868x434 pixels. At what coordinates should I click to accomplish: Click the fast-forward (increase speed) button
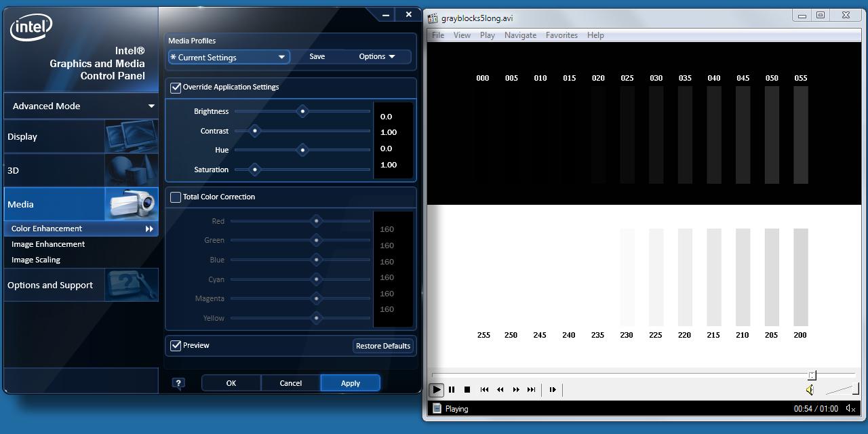516,389
